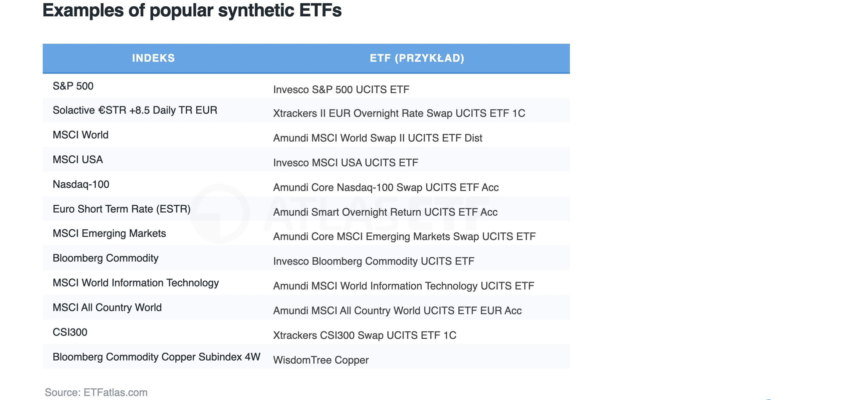
Task: Select the S&P 500 index cell
Action: (73, 86)
